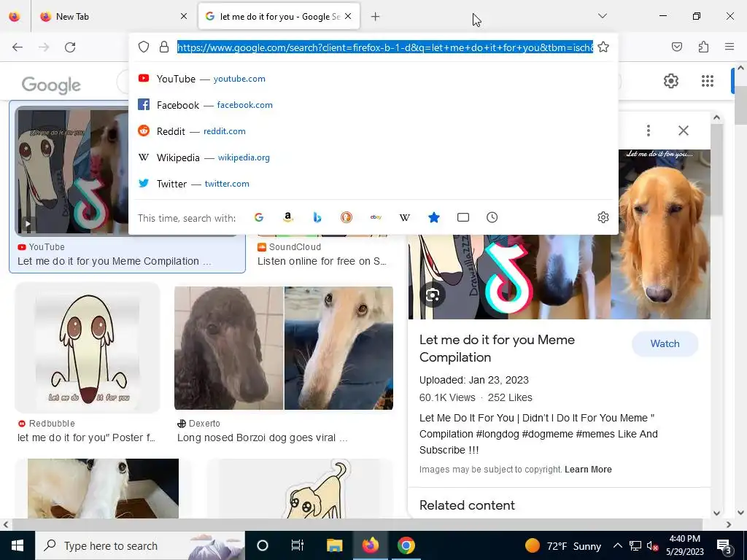Click the Watch button
The height and width of the screenshot is (560, 747).
(665, 344)
